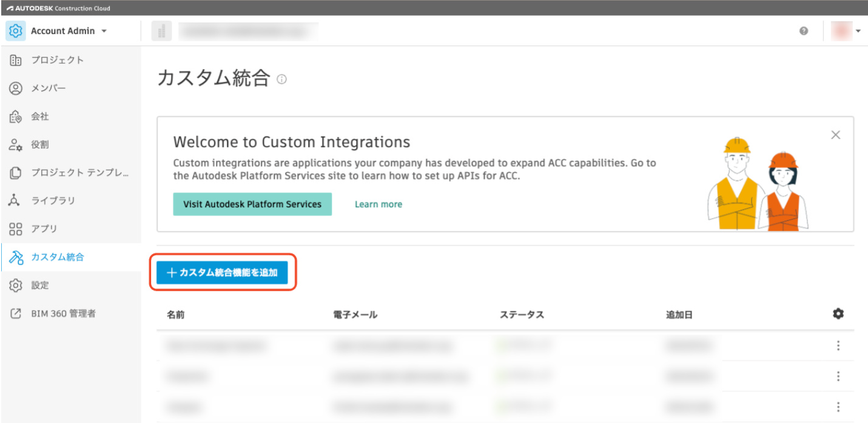Click Visit Autodesk Platform Services button
This screenshot has height=423, width=868.
pyautogui.click(x=252, y=204)
